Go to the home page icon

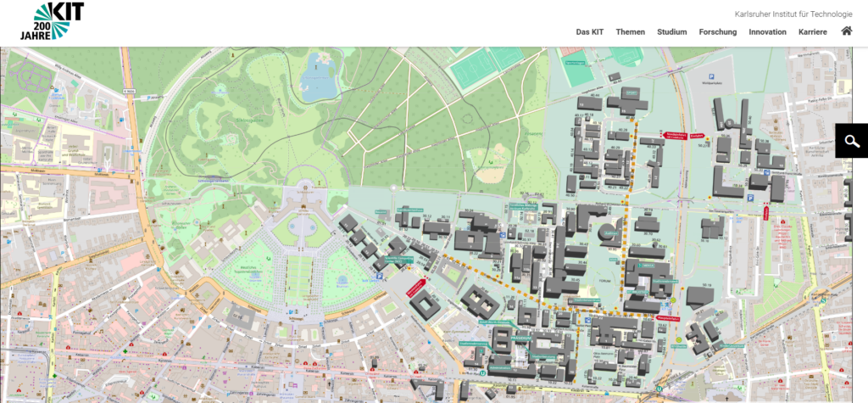tap(847, 31)
